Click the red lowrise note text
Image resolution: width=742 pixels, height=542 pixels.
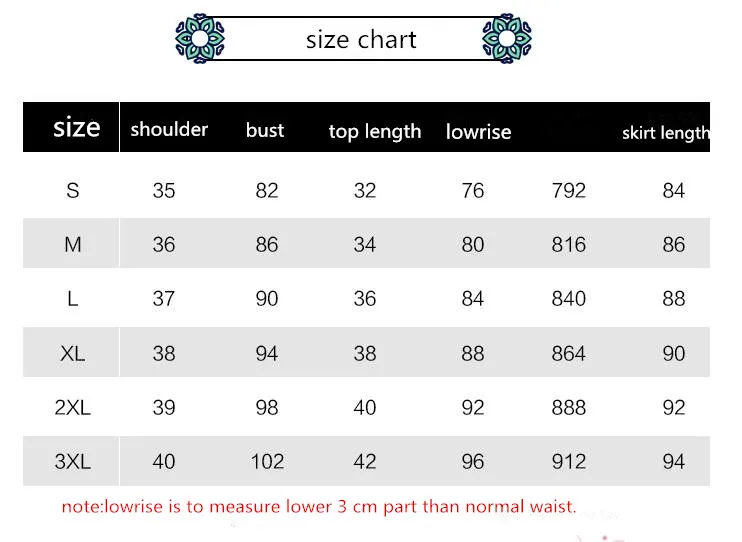[x=319, y=506]
